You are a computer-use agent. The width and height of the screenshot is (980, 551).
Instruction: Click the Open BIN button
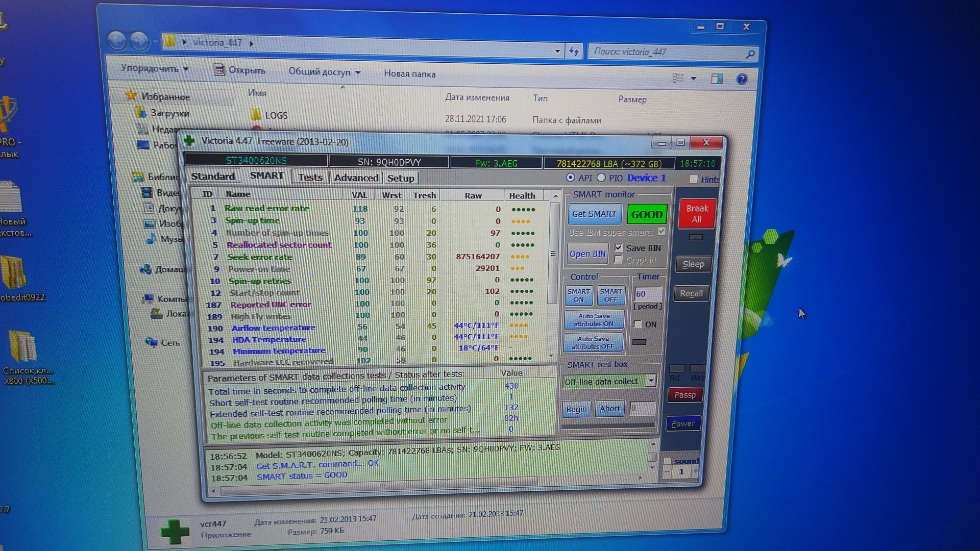(587, 254)
